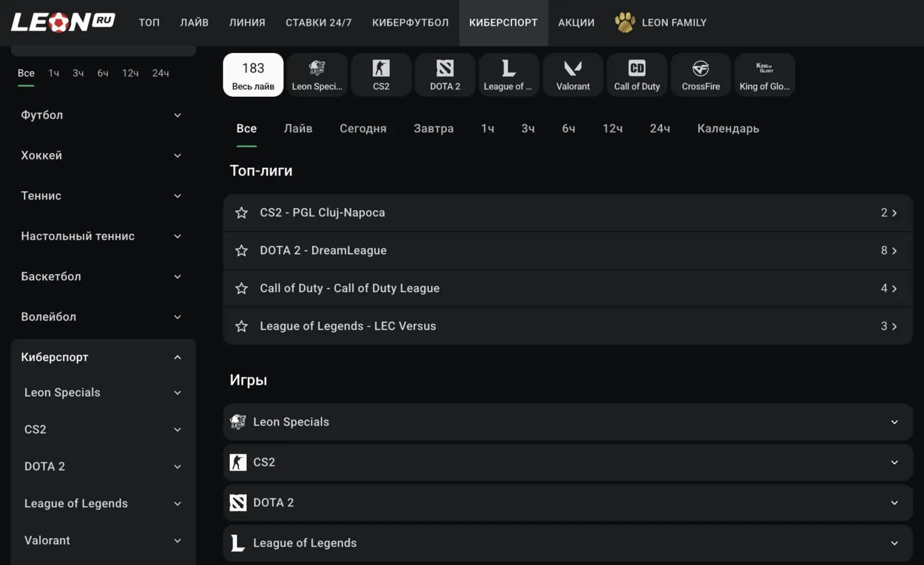Expand the Баскетбол sidebar section

point(177,276)
